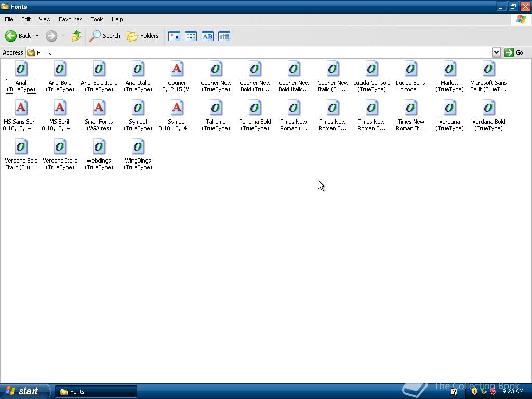532x399 pixels.
Task: Open the Windows start menu
Action: pos(24,391)
